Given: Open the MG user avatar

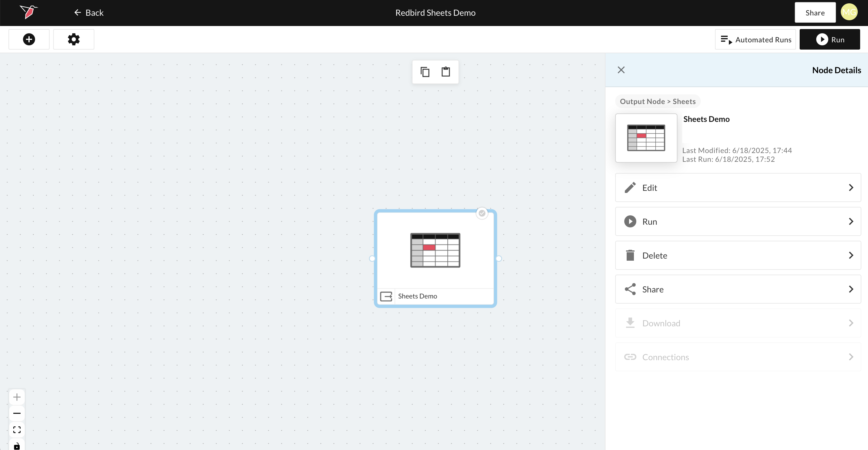Looking at the screenshot, I should coord(849,12).
